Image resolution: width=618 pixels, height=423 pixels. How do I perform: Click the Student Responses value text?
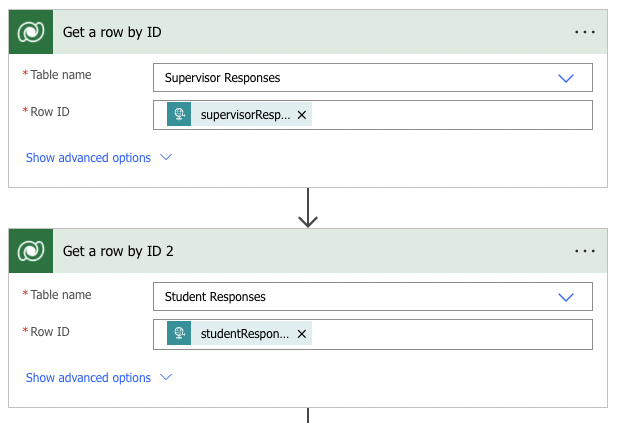click(215, 297)
